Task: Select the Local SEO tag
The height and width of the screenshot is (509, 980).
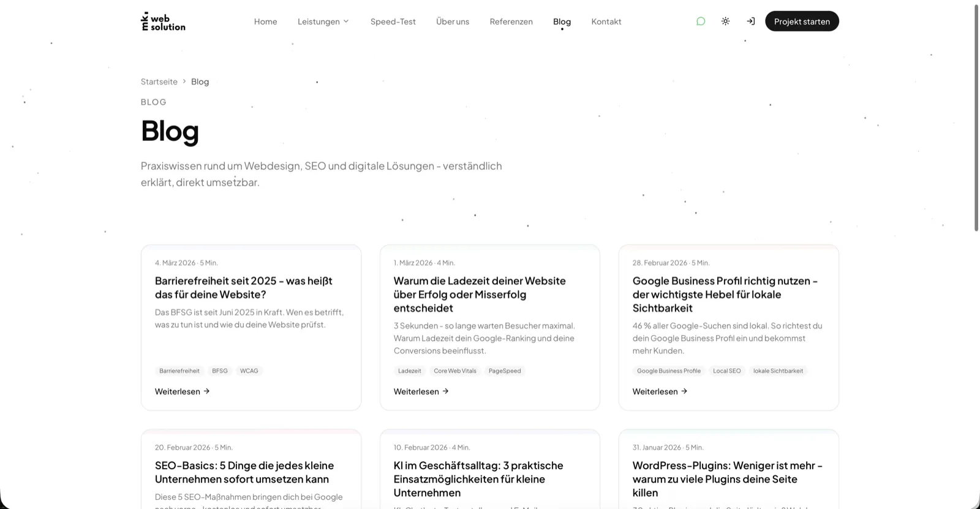Action: pyautogui.click(x=727, y=371)
